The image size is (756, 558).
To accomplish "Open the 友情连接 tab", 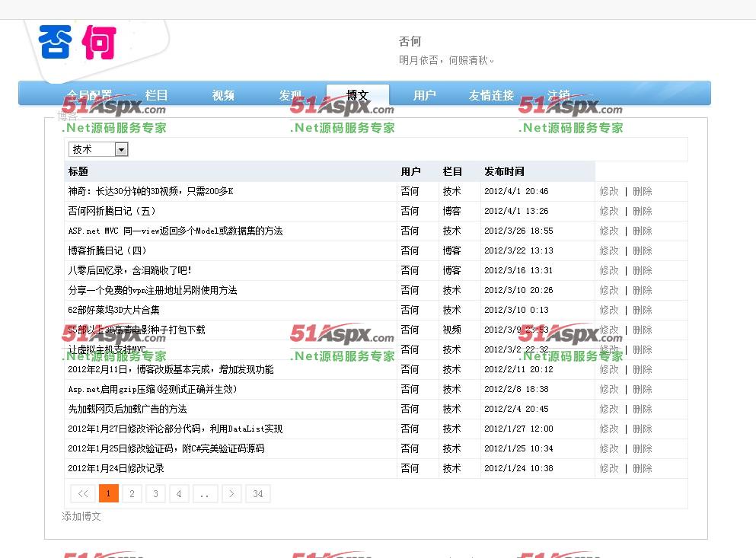I will tap(491, 95).
